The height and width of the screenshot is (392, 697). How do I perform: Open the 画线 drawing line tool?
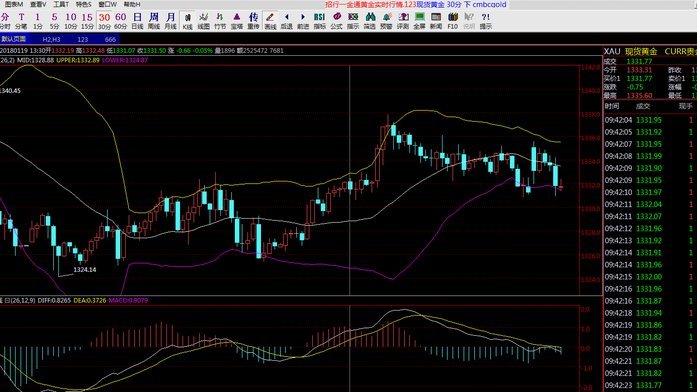(x=270, y=21)
